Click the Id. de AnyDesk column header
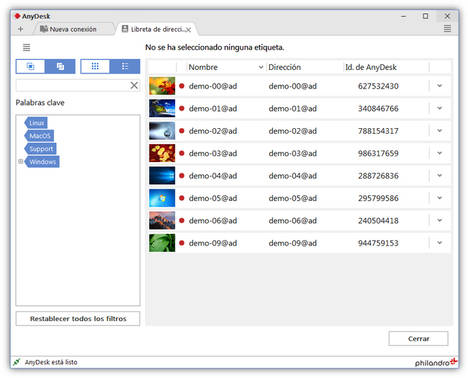 (x=386, y=67)
